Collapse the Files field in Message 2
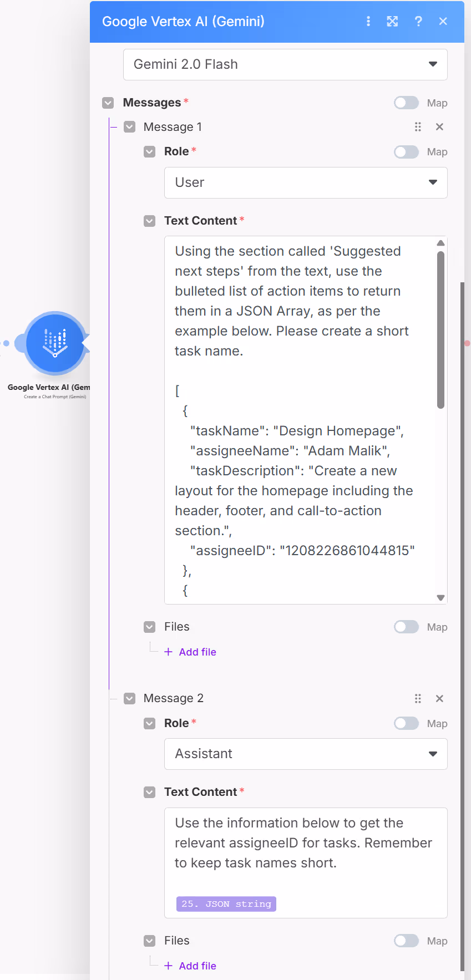471x980 pixels. [x=150, y=941]
